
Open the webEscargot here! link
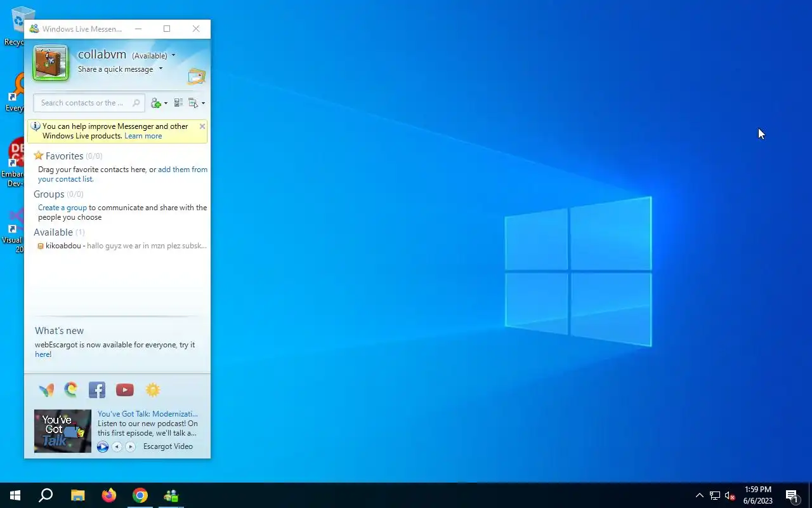pyautogui.click(x=43, y=354)
